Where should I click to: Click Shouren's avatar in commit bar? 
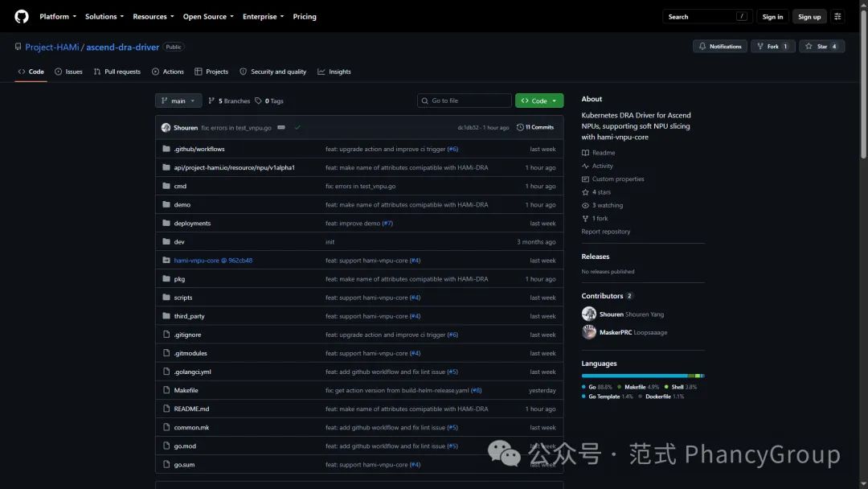point(166,127)
